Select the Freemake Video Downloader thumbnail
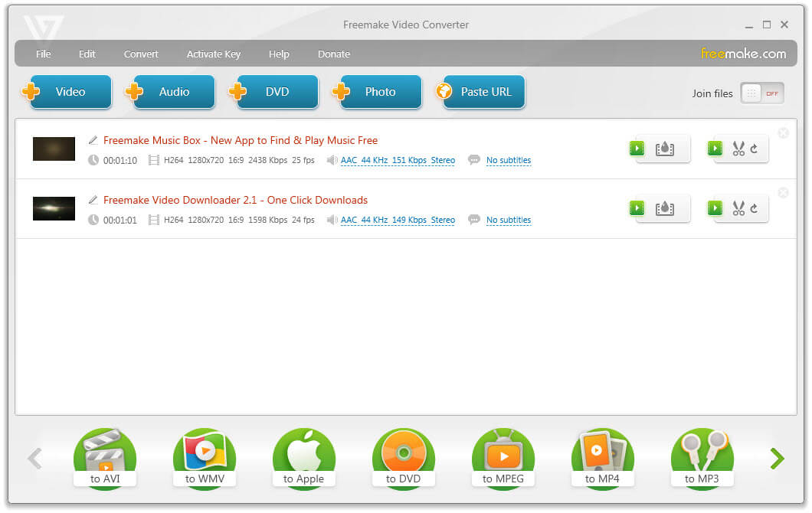This screenshot has width=812, height=513. 54,208
